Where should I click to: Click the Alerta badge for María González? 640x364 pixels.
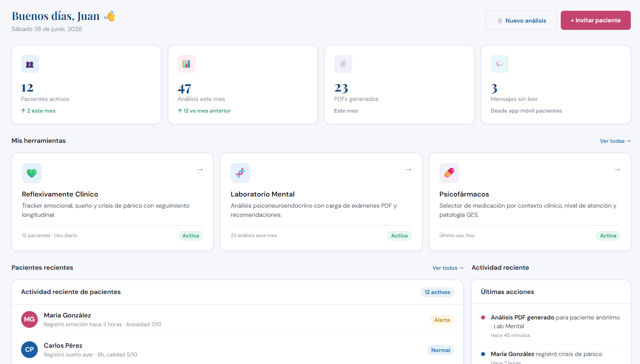[442, 320]
